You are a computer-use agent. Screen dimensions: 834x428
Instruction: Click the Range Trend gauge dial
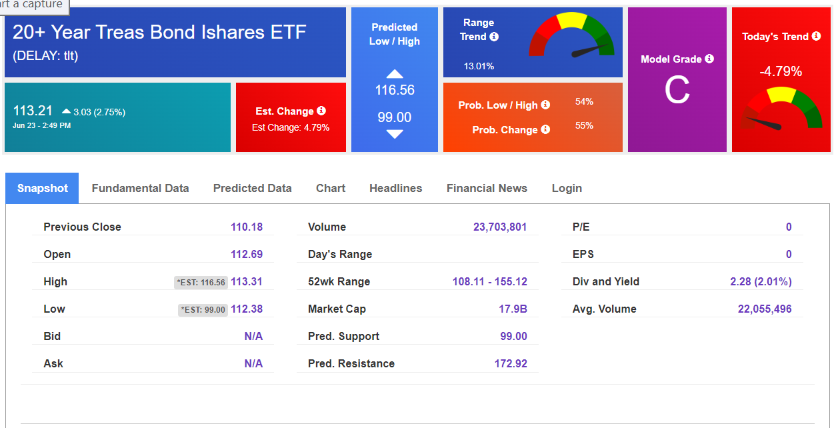click(572, 37)
